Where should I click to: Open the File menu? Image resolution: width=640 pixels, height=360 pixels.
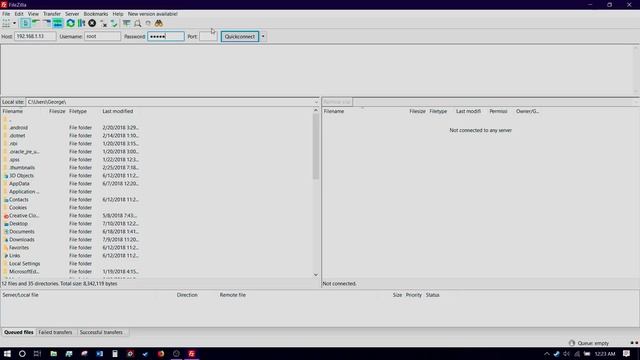(x=6, y=14)
